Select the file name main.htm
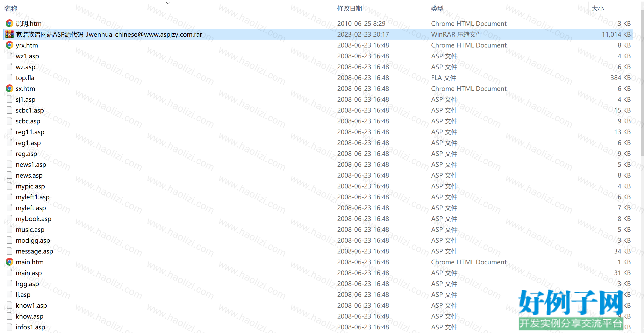This screenshot has height=333, width=644. tap(30, 262)
